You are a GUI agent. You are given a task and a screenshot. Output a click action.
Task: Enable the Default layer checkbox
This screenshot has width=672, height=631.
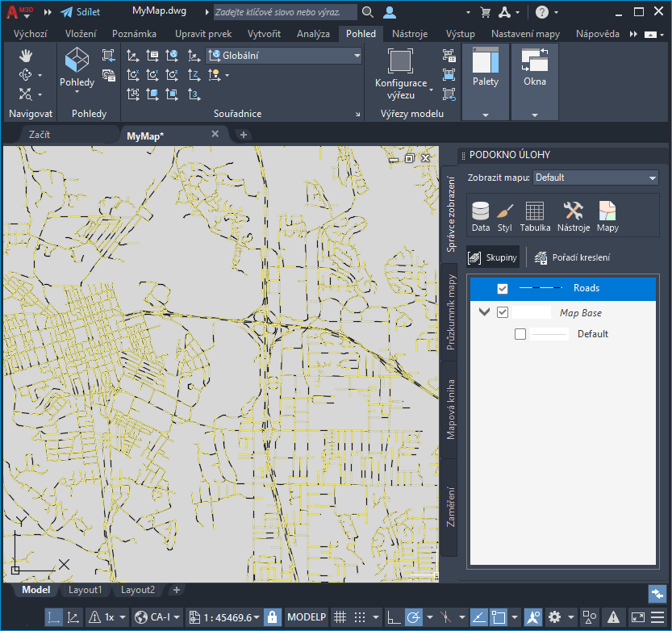[x=520, y=334]
